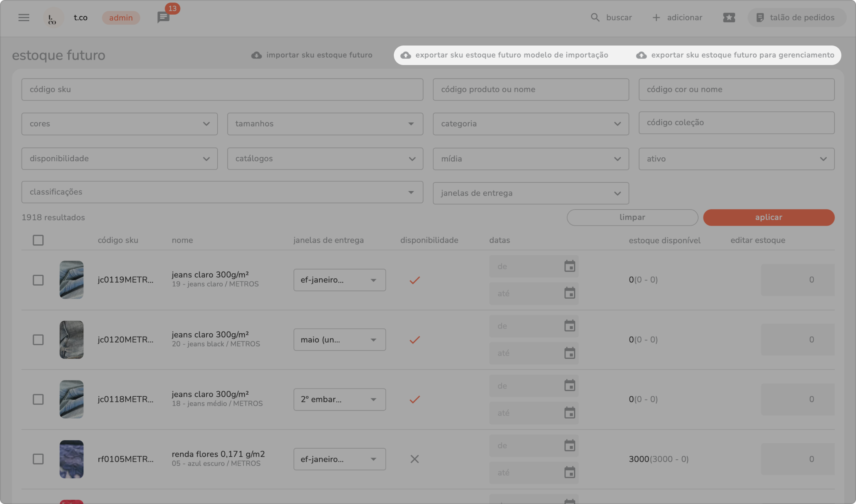The image size is (856, 504).
Task: Open the star ticket icon
Action: 729,17
